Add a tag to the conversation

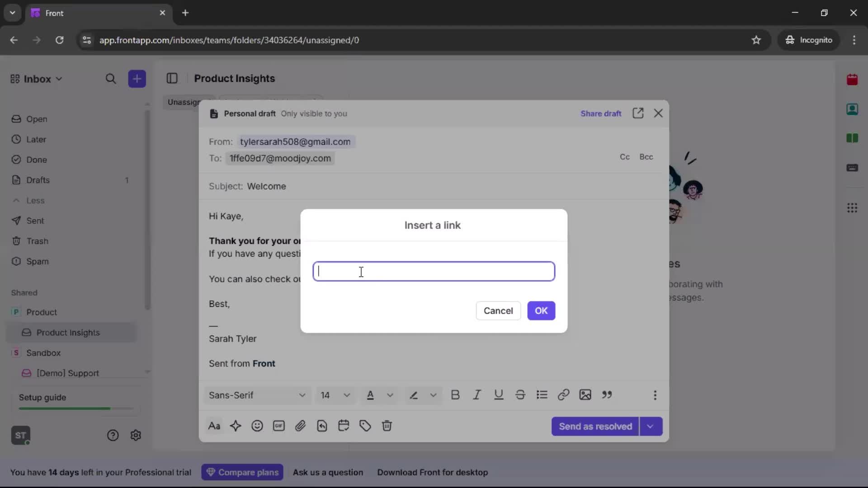(x=365, y=426)
